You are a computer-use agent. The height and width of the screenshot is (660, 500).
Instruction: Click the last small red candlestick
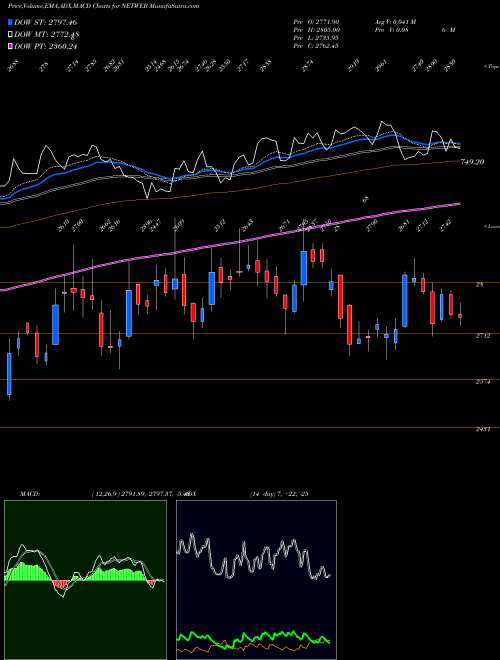point(460,316)
